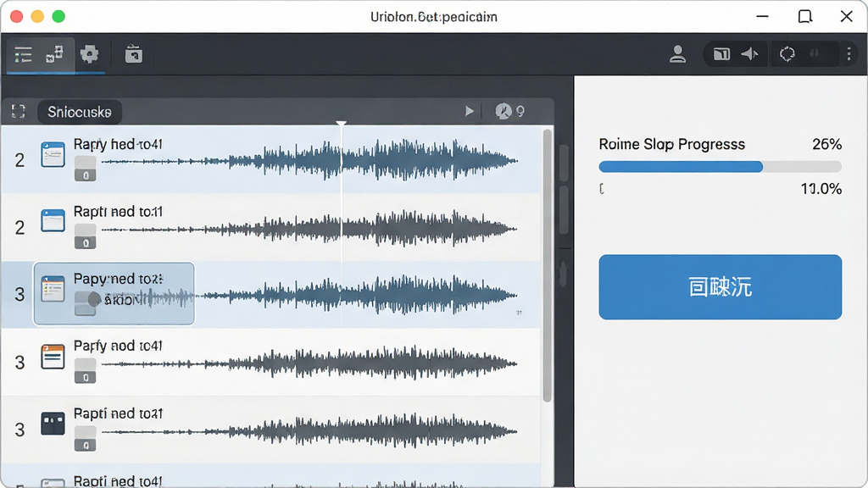Open settings with the gear icon
Image resolution: width=868 pixels, height=488 pixels.
coord(89,54)
